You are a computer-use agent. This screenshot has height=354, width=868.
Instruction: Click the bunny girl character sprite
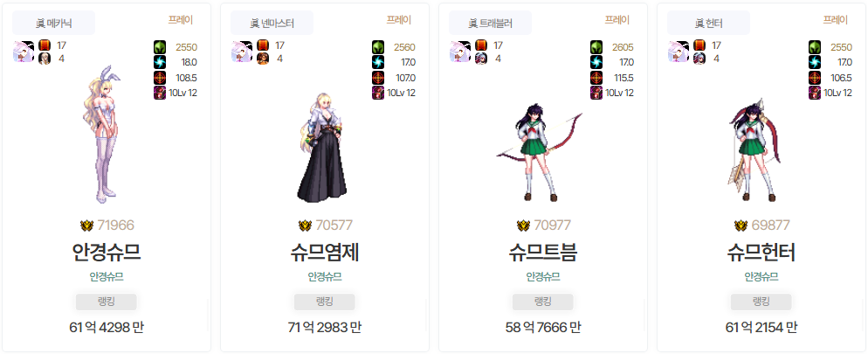coord(103,134)
